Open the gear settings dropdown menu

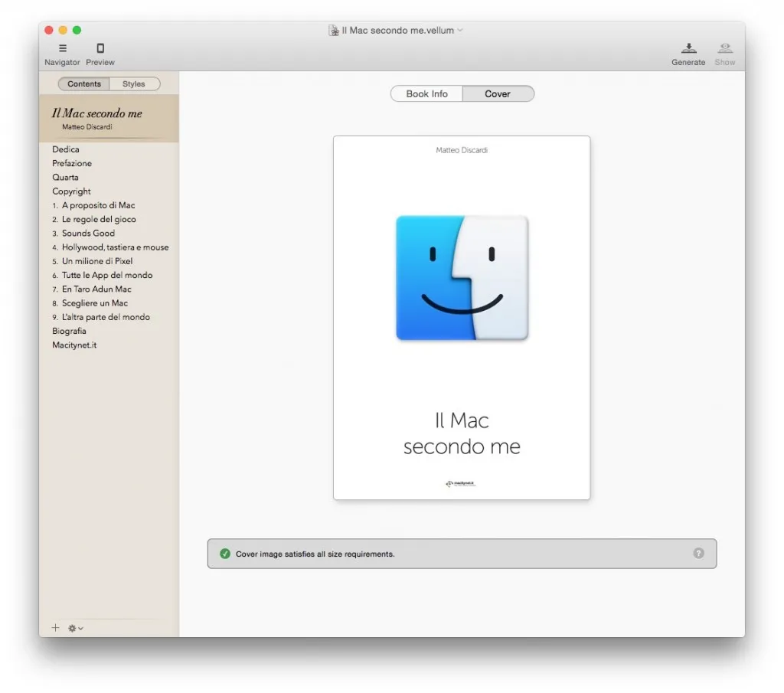[75, 628]
